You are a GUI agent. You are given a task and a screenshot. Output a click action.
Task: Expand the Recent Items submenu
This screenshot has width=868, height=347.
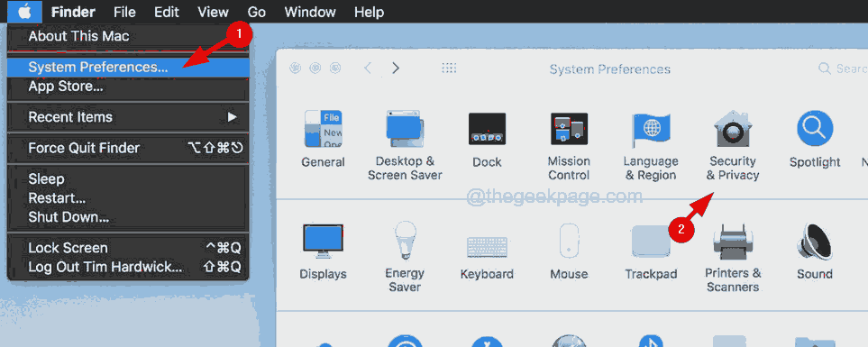coord(128,117)
